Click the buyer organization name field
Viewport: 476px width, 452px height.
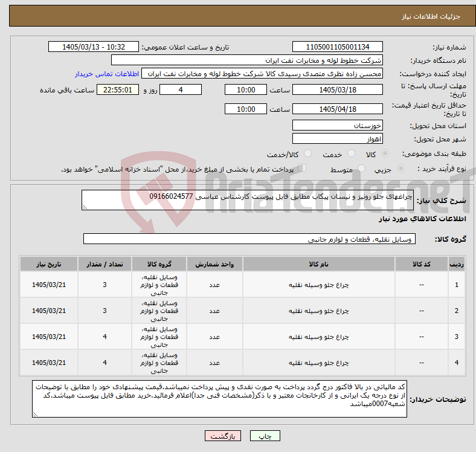point(247,60)
